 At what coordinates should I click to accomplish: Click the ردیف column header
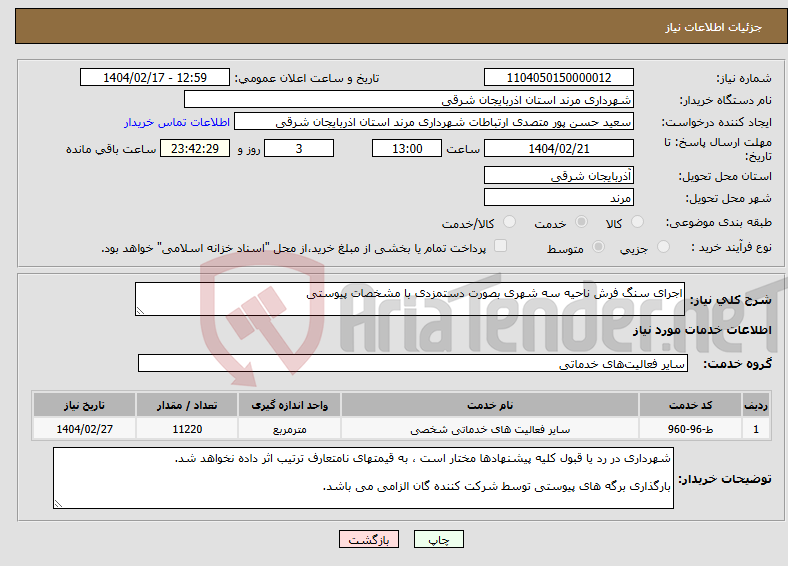click(x=756, y=405)
